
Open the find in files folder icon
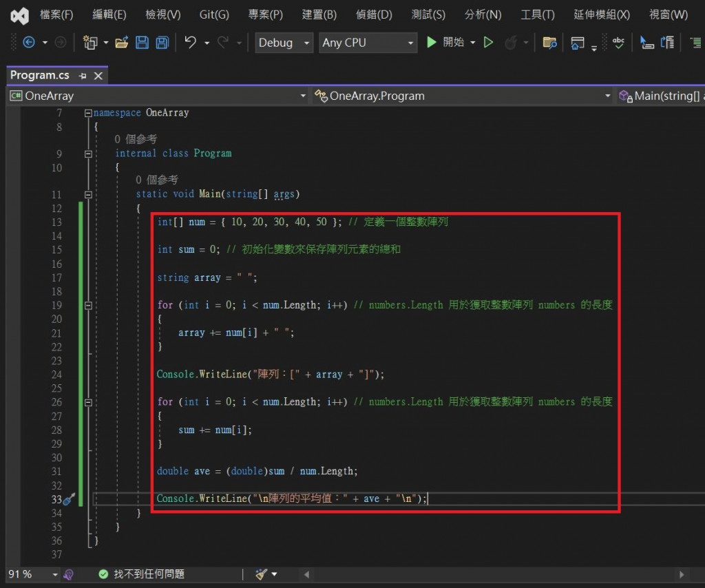click(549, 43)
